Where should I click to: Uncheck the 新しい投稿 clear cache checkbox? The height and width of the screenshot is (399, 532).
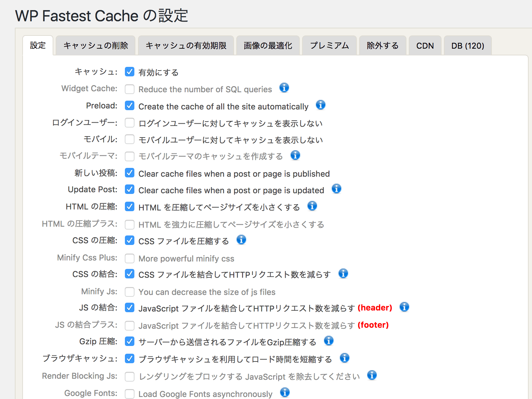tap(130, 173)
